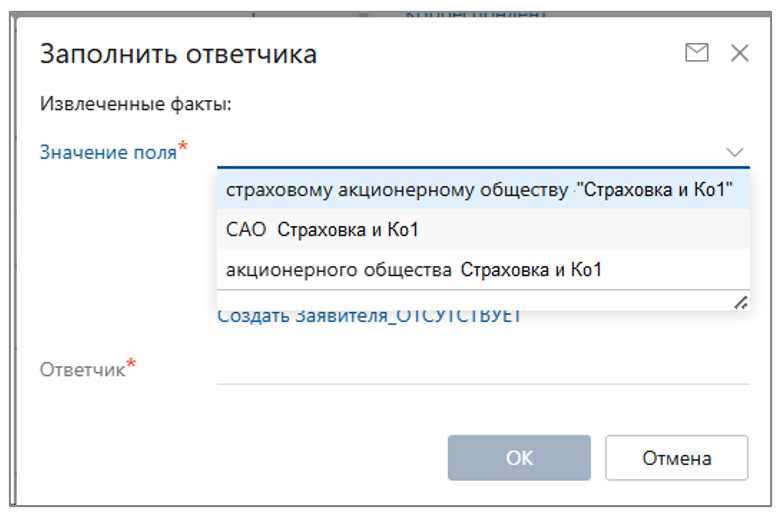Click the Заполнить ответчика dialog title
The width and height of the screenshot is (782, 521).
(x=178, y=54)
